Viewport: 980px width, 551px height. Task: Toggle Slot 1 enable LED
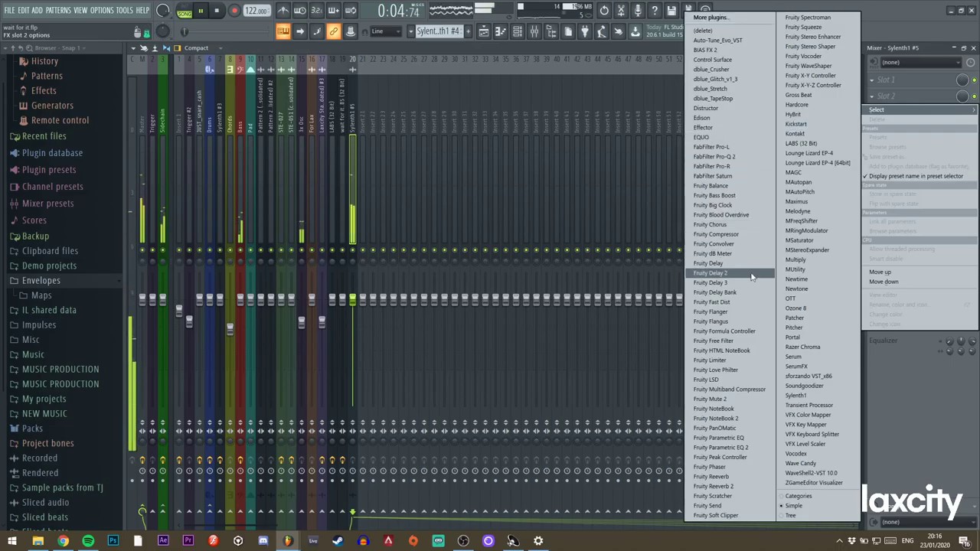pos(974,80)
